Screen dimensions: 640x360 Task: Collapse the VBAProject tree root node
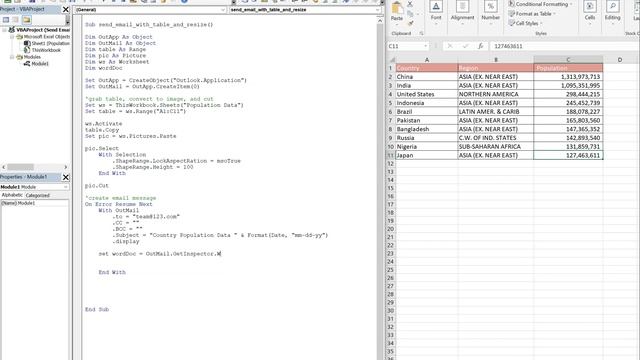point(4,30)
